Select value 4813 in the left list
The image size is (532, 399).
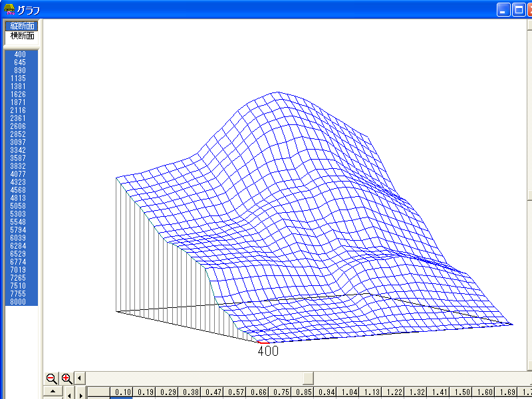(21, 198)
